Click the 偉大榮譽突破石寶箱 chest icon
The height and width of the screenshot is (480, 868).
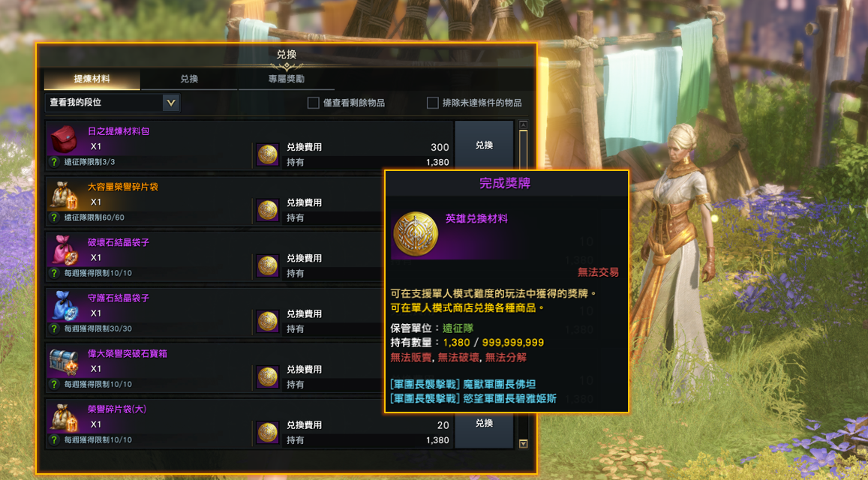(x=64, y=361)
